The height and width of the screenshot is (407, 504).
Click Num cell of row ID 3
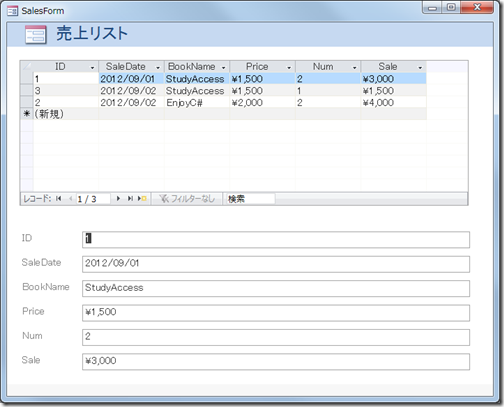[328, 90]
